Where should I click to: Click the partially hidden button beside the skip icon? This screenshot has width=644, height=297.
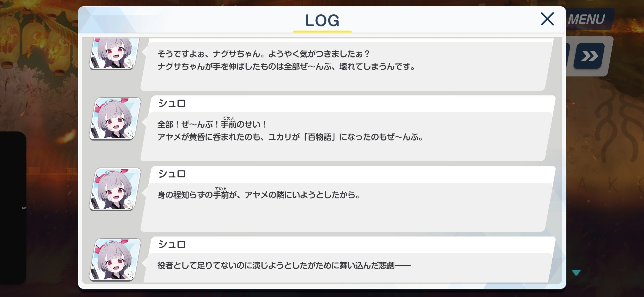[568, 56]
